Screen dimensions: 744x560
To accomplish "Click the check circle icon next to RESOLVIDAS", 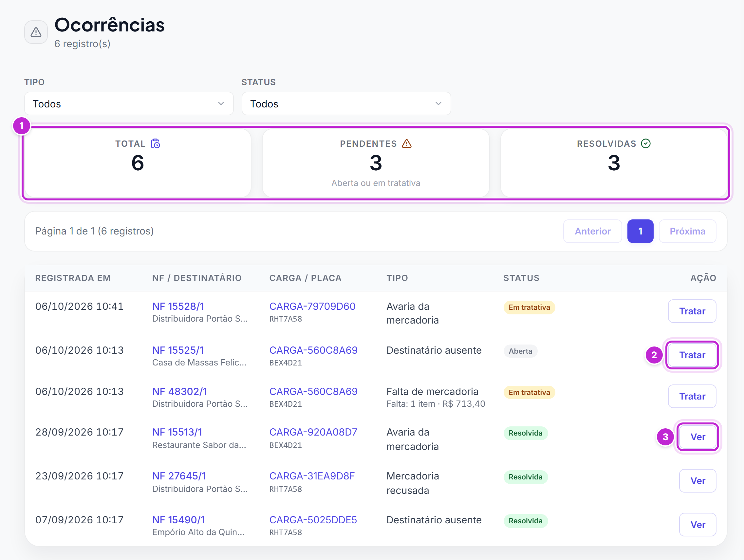I will point(645,144).
